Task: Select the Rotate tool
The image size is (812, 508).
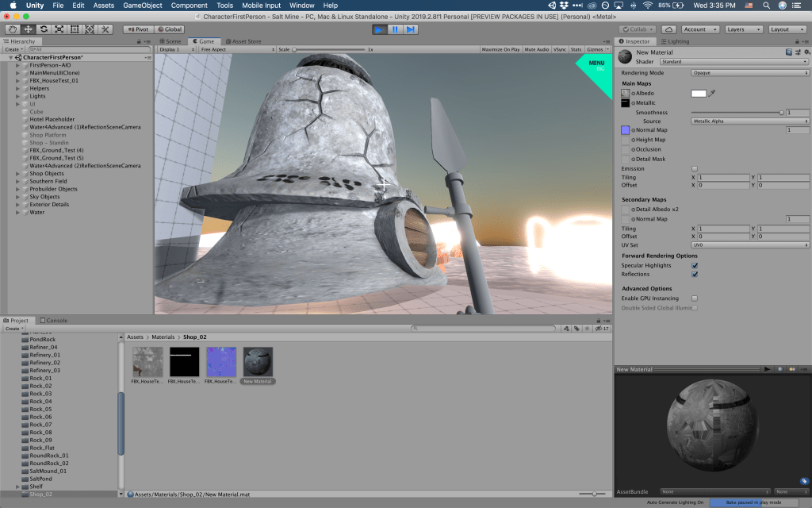Action: [x=43, y=29]
